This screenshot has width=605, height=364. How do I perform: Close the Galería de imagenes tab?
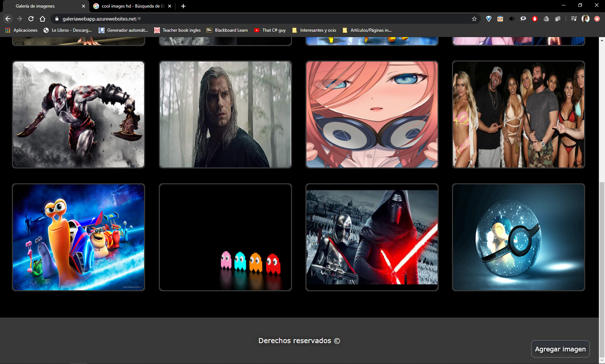click(84, 6)
